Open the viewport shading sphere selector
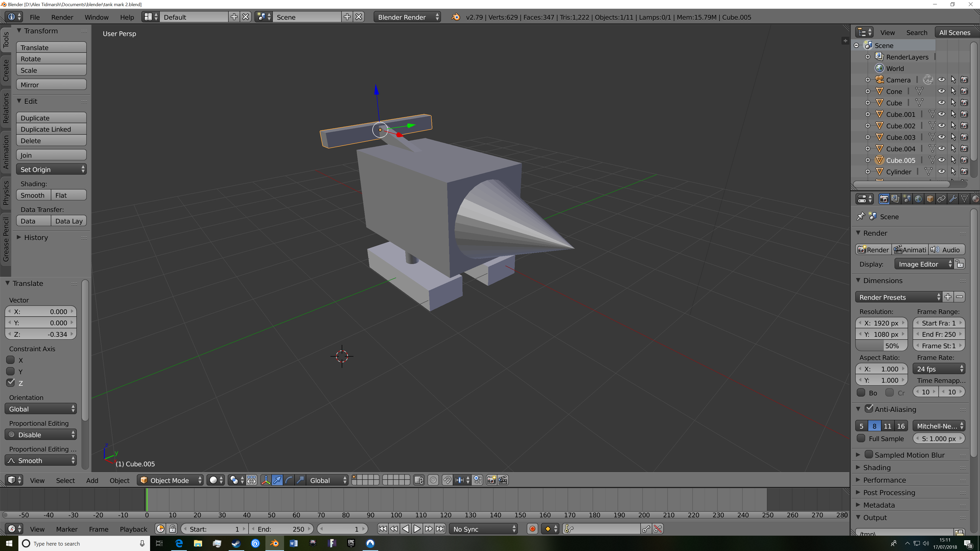The image size is (980, 551). pos(216,480)
